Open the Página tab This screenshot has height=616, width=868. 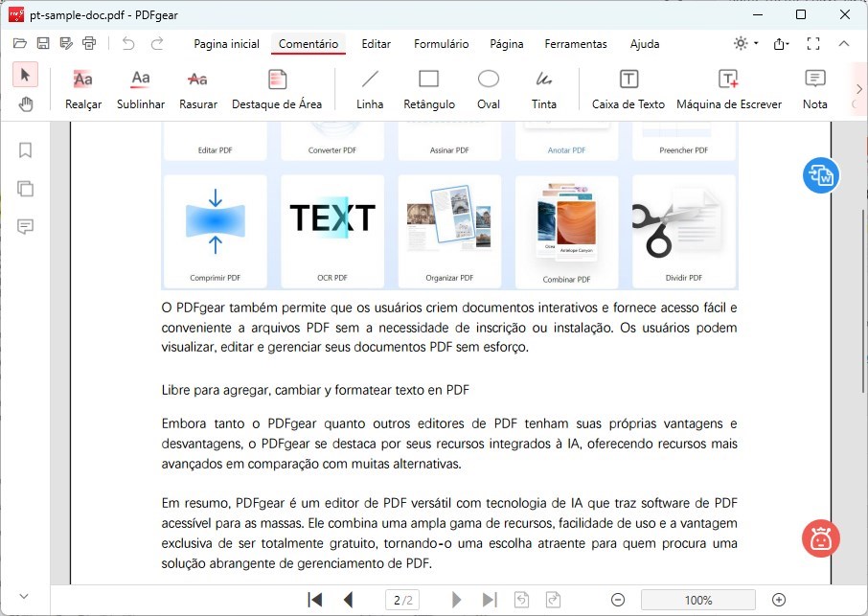coord(507,44)
